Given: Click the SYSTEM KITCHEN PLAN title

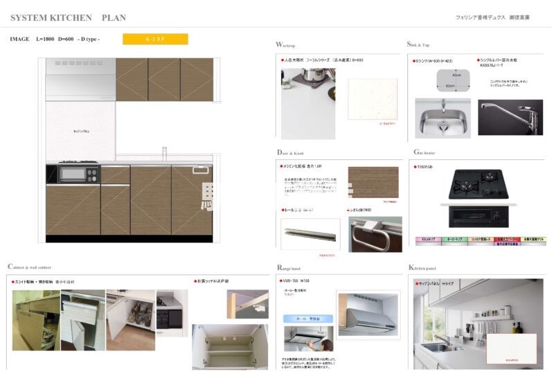Looking at the screenshot, I should pos(68,17).
